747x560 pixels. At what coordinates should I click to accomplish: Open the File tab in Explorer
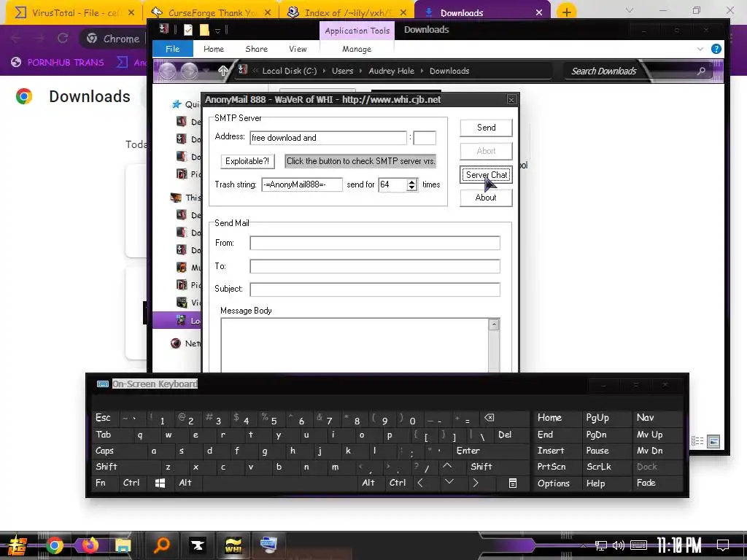(x=172, y=49)
